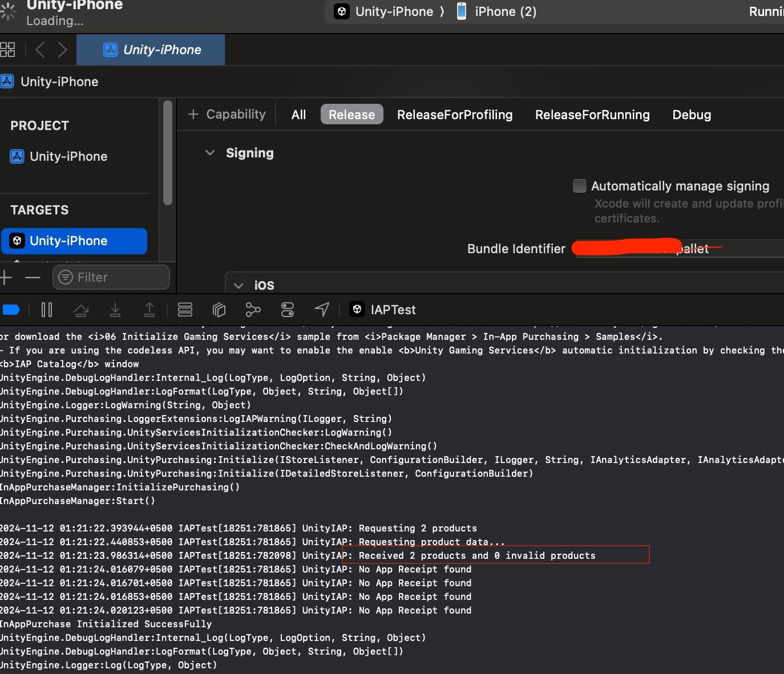Pause program execution

pyautogui.click(x=47, y=310)
